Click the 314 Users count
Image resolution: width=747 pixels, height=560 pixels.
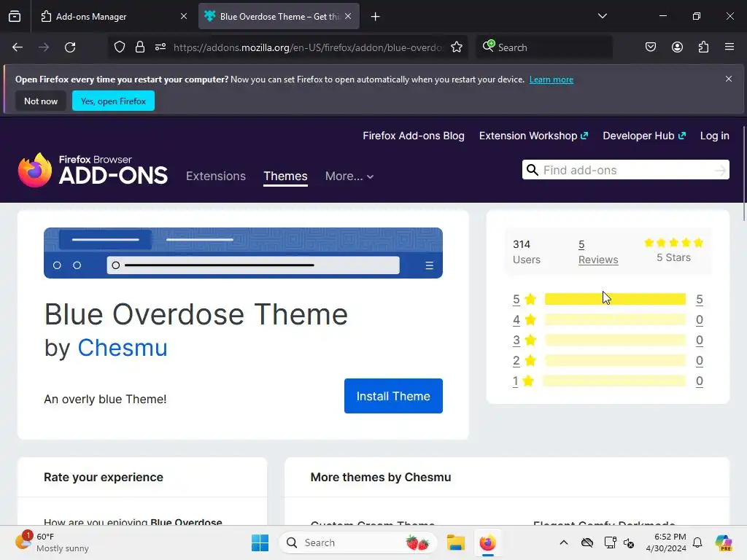pyautogui.click(x=527, y=252)
